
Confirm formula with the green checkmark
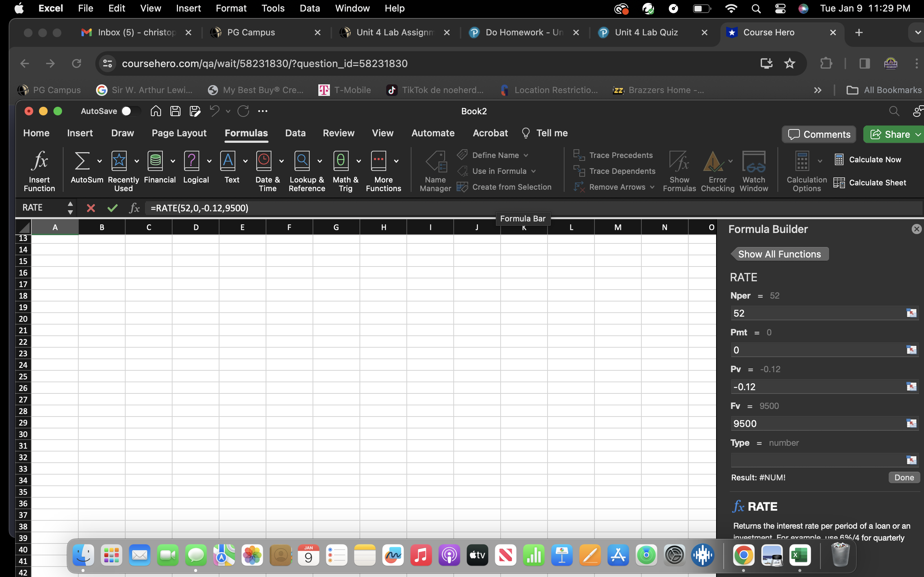[x=112, y=208]
